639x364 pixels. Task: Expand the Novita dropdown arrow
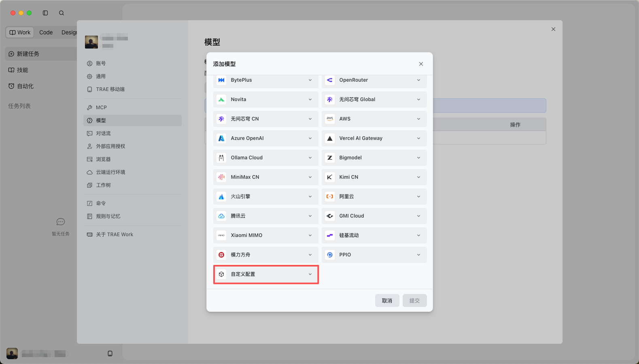tap(310, 99)
